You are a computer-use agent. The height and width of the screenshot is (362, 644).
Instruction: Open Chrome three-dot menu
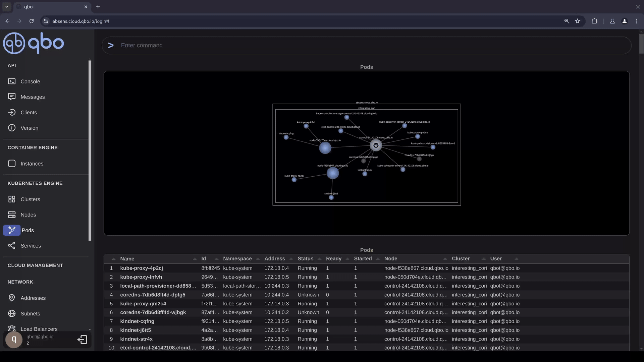[637, 21]
